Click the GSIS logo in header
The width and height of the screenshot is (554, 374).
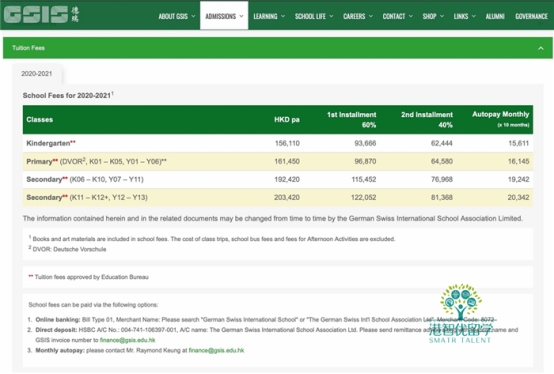coord(41,14)
